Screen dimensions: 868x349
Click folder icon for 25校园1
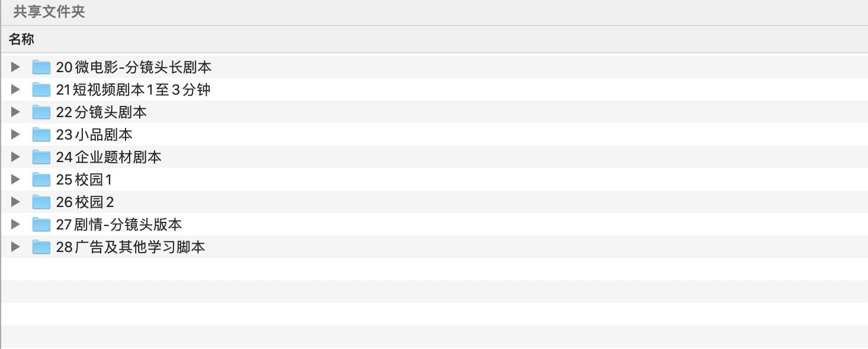41,180
